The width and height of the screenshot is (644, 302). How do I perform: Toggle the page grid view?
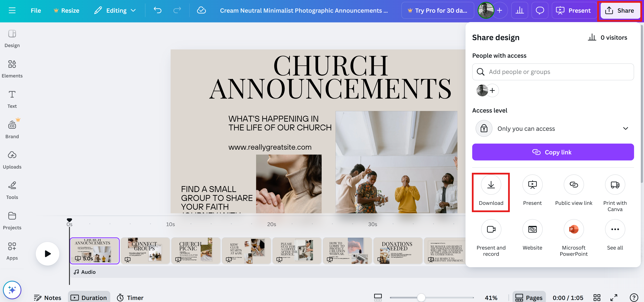click(x=597, y=297)
